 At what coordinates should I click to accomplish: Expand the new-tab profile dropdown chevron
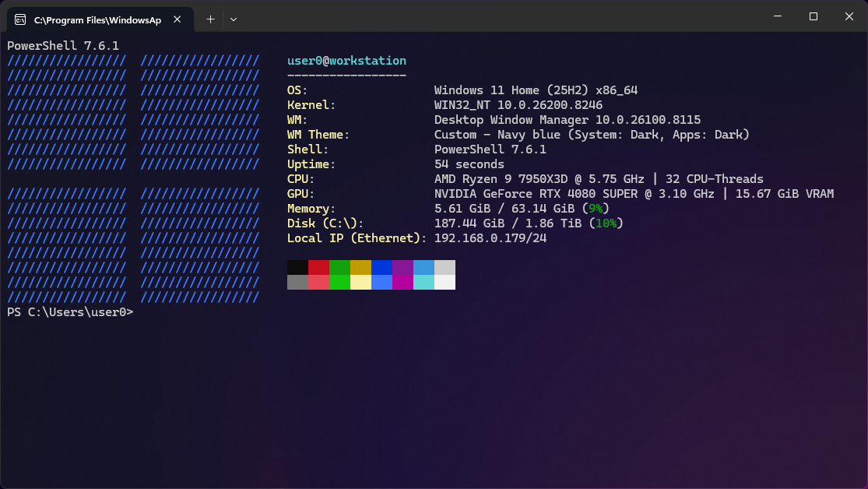(234, 19)
